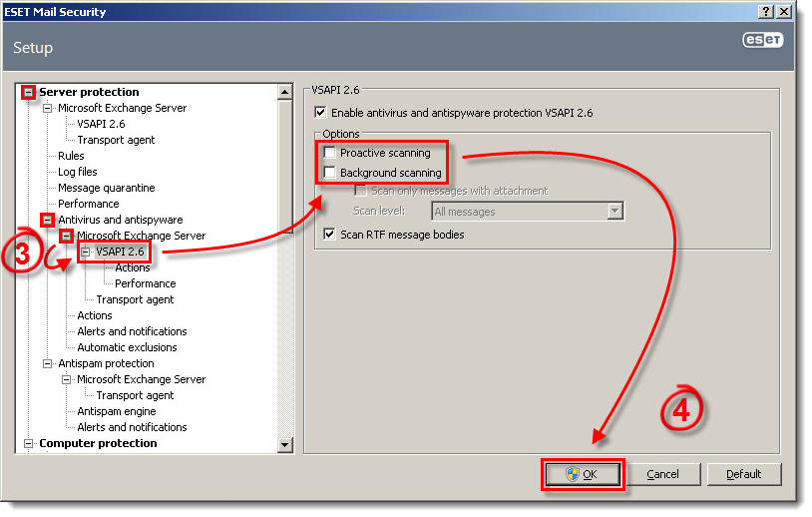
Task: Select the Antispam protection label
Action: 106,363
